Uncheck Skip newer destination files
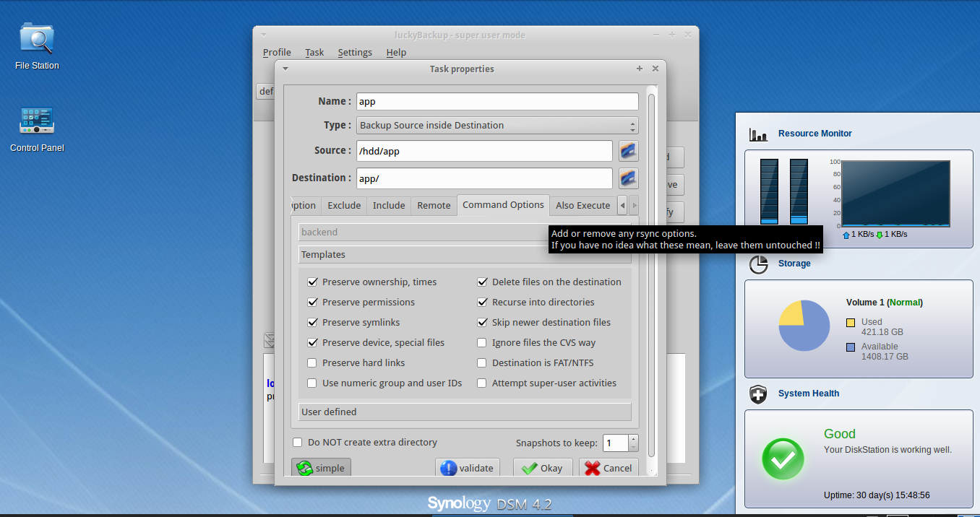The image size is (980, 517). [x=482, y=322]
